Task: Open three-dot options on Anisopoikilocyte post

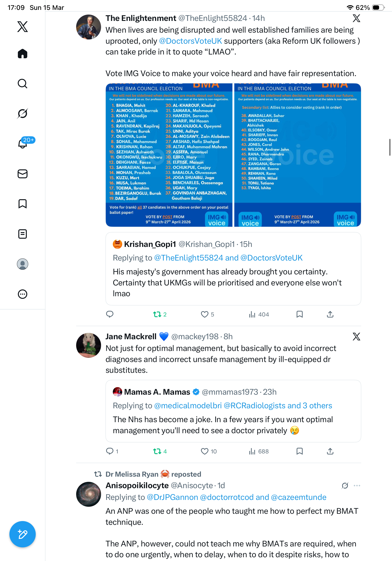Action: [357, 485]
